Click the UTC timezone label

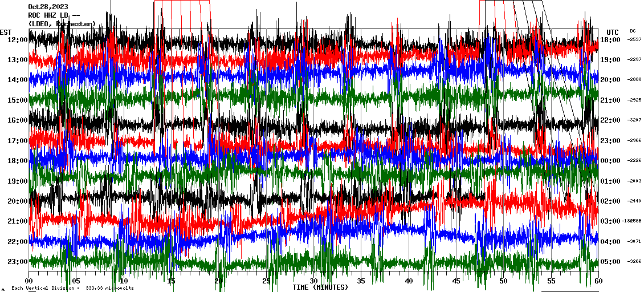point(612,32)
